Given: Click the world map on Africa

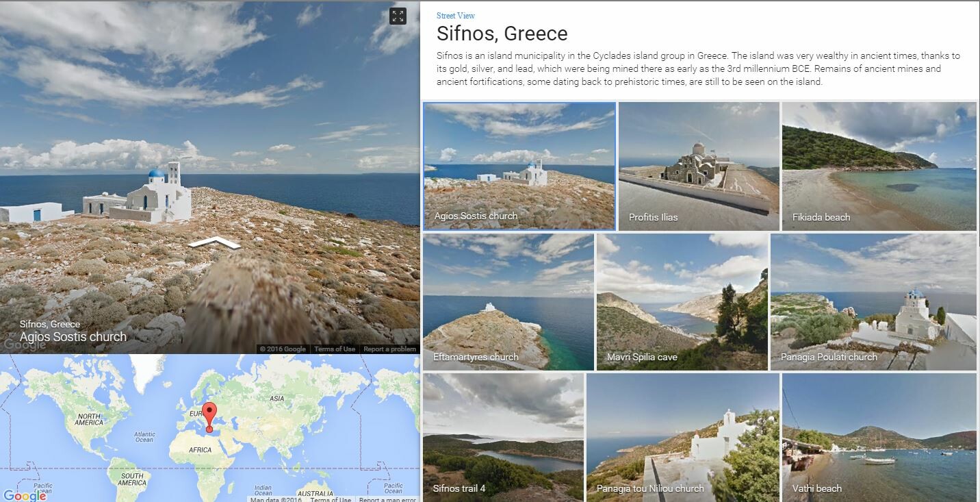Looking at the screenshot, I should click(x=200, y=450).
